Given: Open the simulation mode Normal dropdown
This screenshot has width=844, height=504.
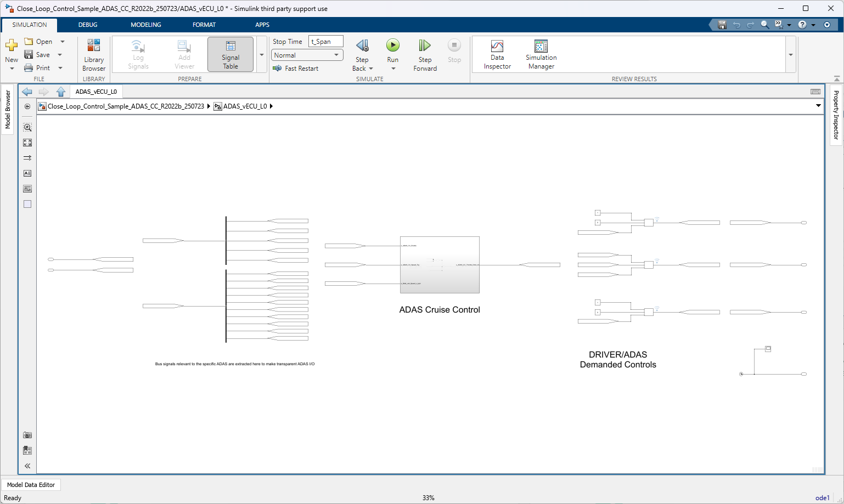Looking at the screenshot, I should 307,55.
